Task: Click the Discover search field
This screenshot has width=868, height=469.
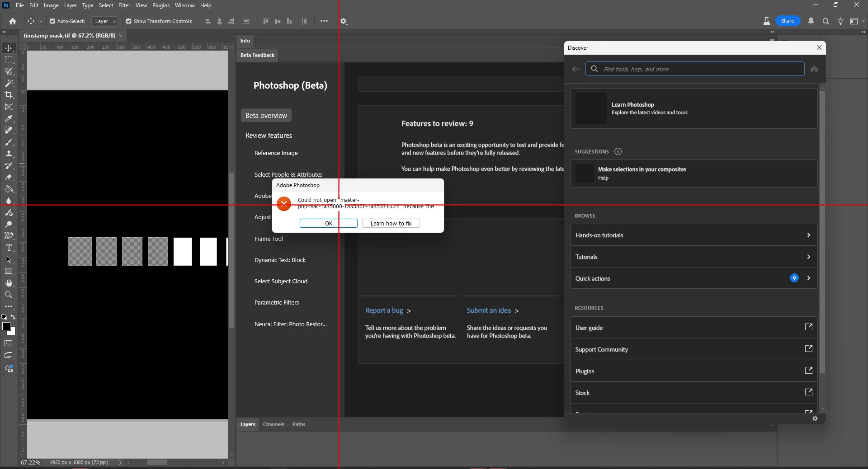Action: pyautogui.click(x=695, y=69)
